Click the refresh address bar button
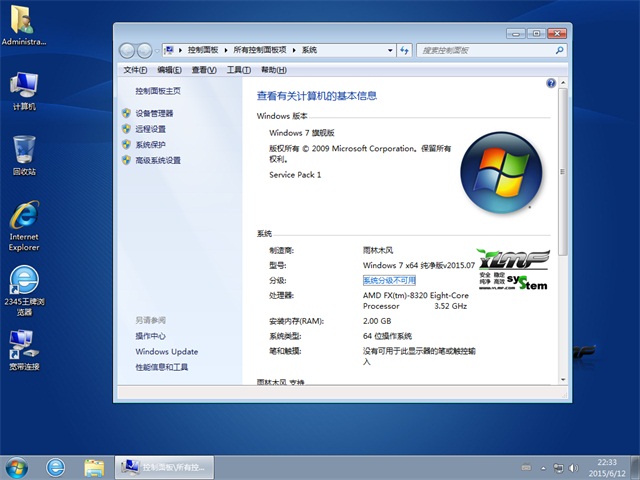Screen dimensions: 640x480 [404, 50]
